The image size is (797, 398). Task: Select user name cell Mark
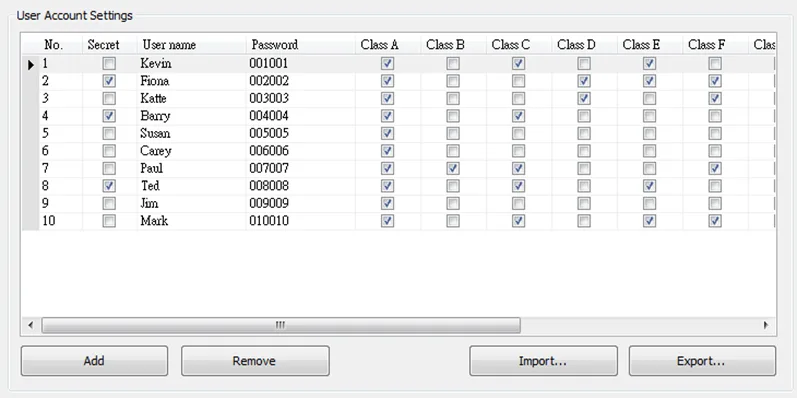click(192, 221)
